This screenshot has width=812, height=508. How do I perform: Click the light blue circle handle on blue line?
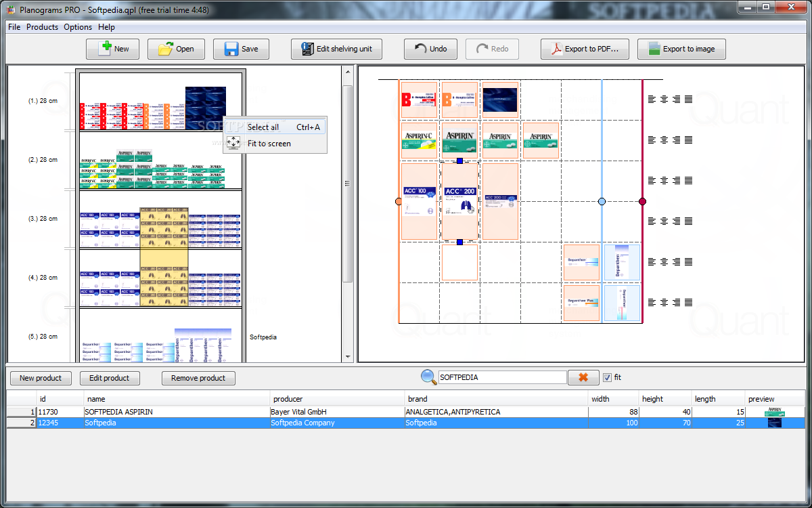click(x=602, y=201)
